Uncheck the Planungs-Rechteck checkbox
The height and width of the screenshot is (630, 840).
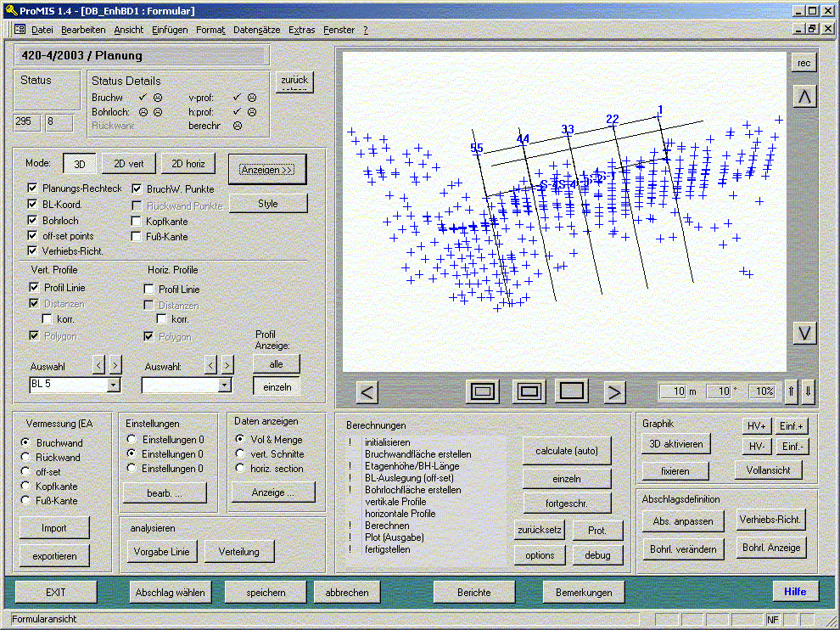pyautogui.click(x=33, y=188)
